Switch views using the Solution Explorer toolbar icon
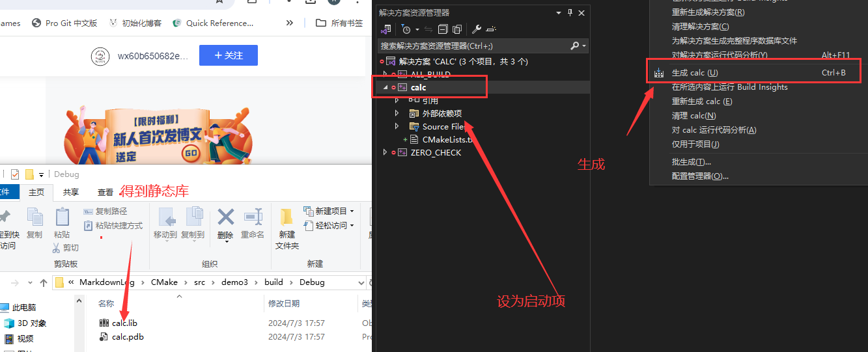 [386, 29]
